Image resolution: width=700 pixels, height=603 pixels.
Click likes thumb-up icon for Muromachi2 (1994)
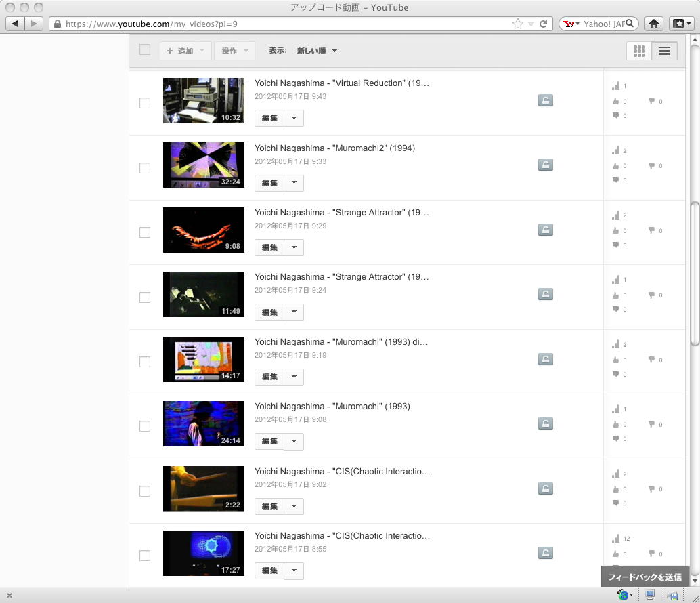click(615, 166)
